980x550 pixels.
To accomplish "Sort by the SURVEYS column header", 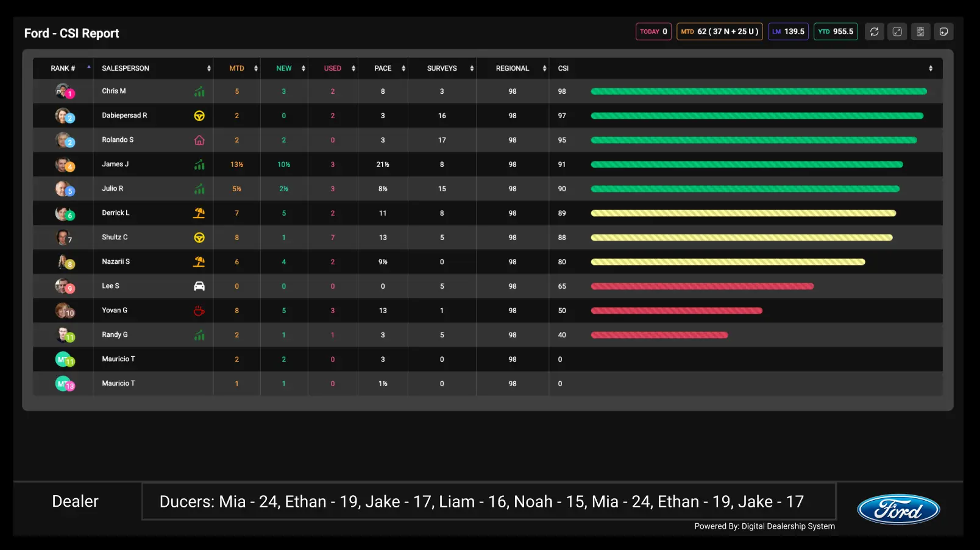I will click(x=442, y=68).
